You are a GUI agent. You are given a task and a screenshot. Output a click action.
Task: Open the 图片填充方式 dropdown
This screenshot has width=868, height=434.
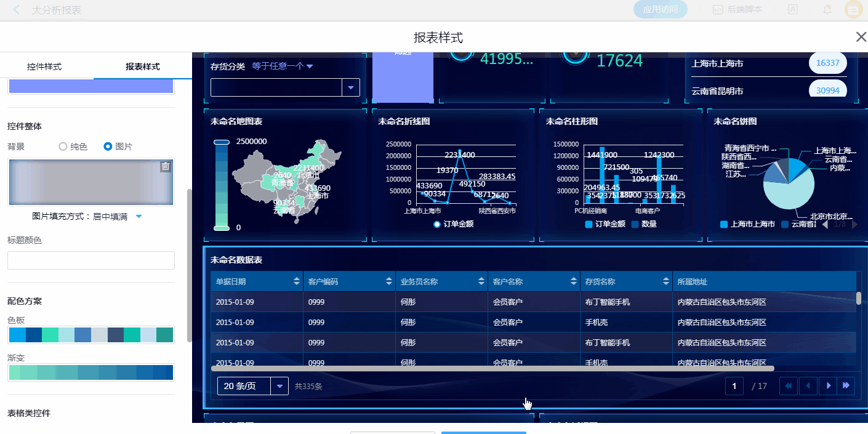[x=139, y=217]
